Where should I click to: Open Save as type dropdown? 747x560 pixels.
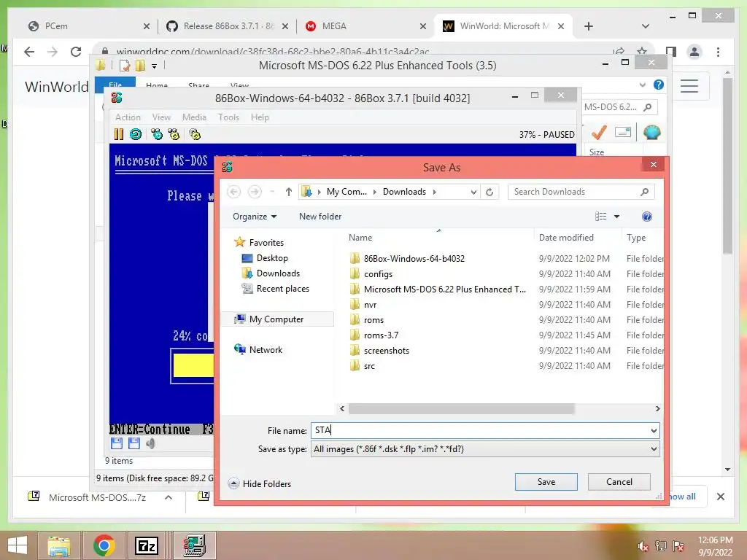coord(654,449)
